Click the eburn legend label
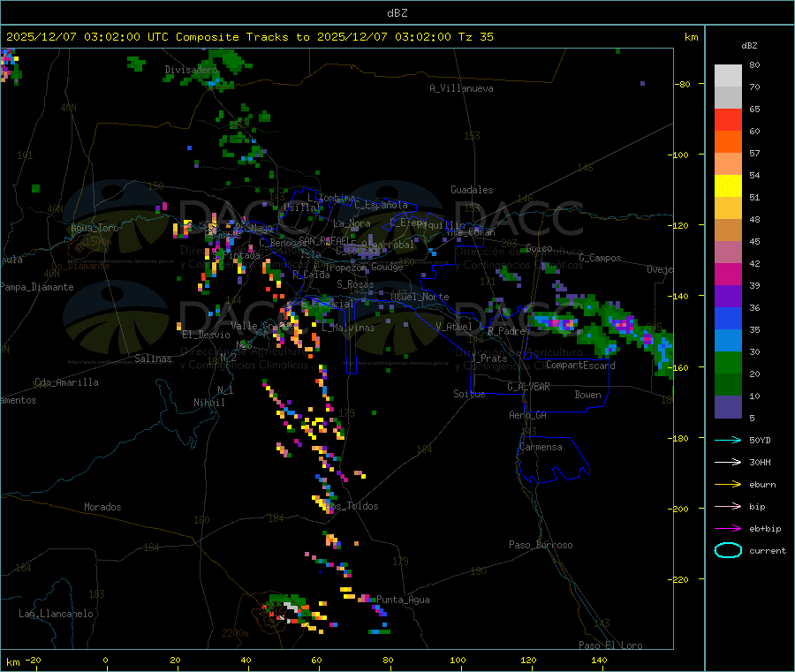 pos(762,485)
